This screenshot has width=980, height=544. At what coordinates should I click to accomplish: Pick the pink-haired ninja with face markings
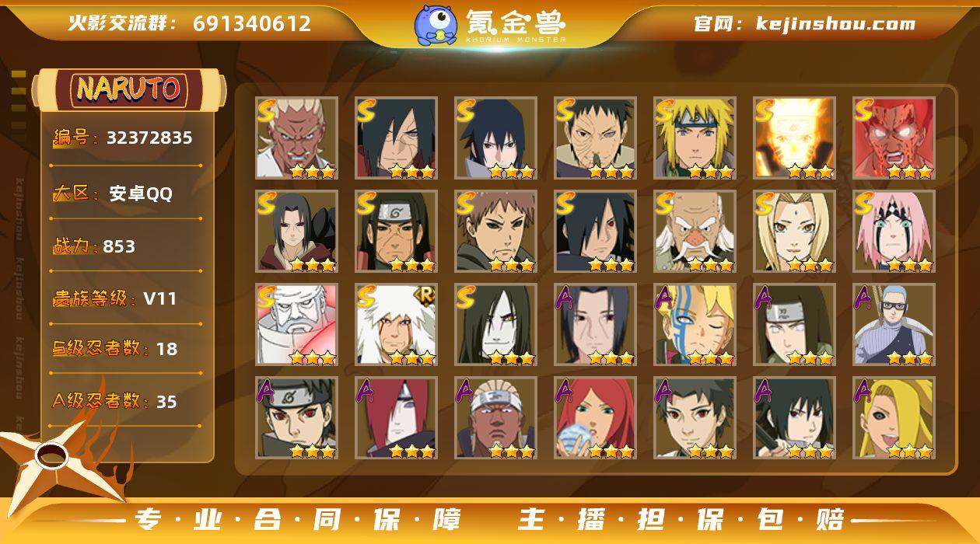[894, 232]
